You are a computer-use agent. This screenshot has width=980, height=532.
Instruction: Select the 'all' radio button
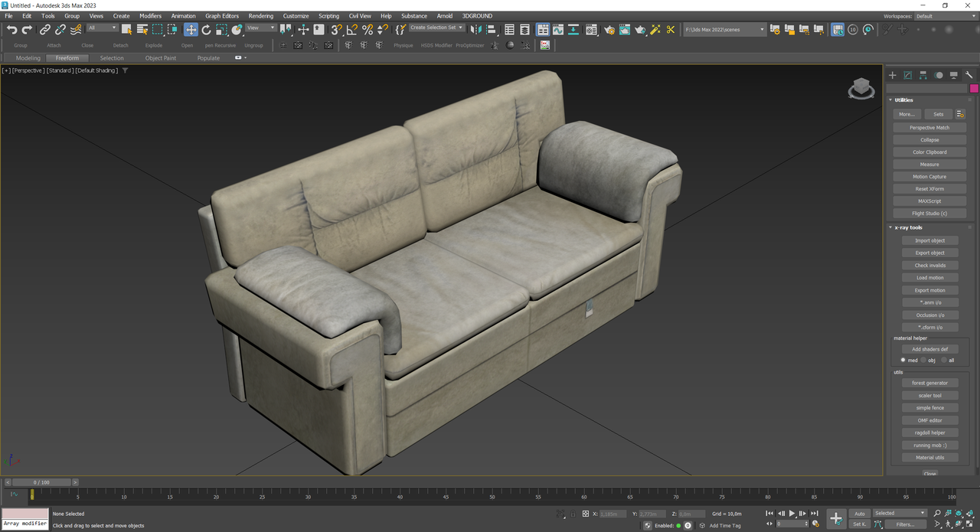point(943,360)
